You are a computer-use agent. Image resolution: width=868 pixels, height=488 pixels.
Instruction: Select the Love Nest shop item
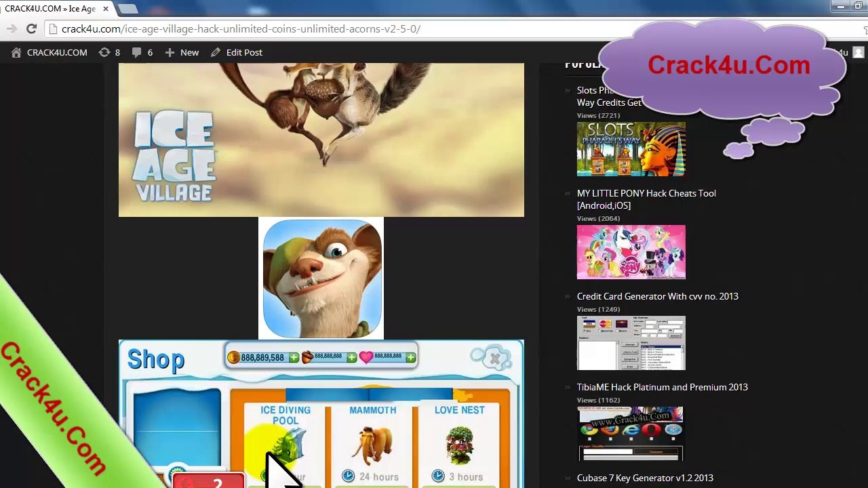tap(460, 444)
